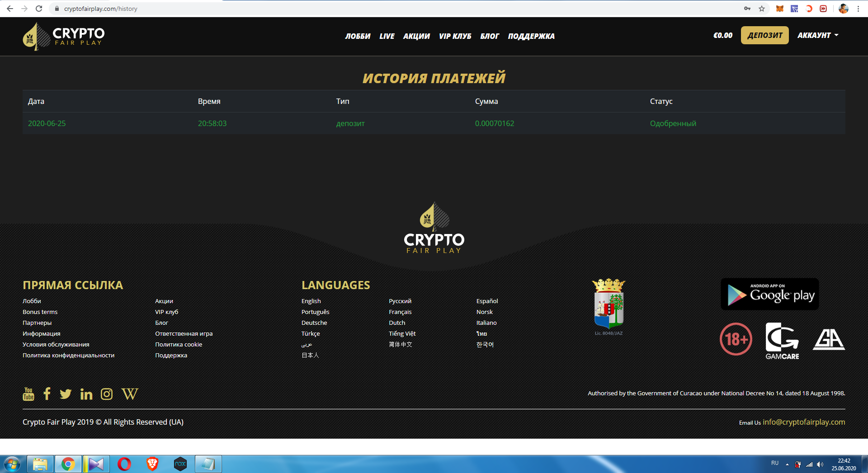
Task: Open the Chrome three-dot menu
Action: (858, 9)
